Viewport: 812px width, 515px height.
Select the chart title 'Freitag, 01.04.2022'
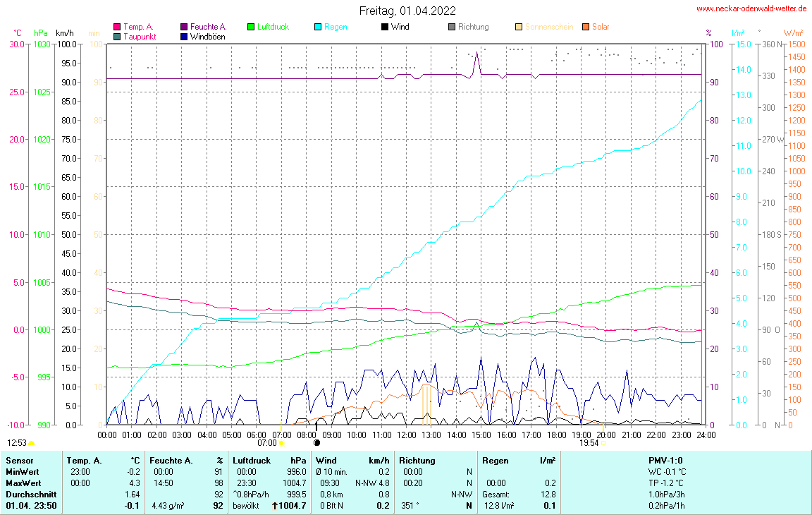(407, 11)
